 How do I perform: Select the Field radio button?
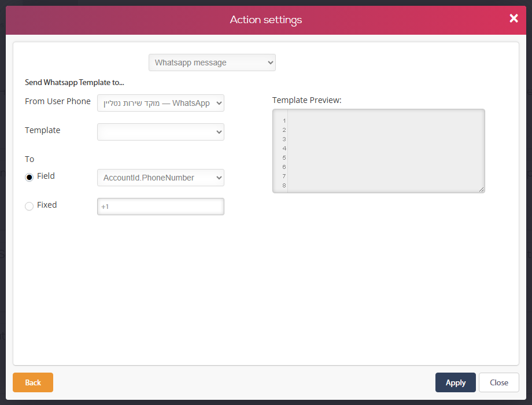point(29,177)
